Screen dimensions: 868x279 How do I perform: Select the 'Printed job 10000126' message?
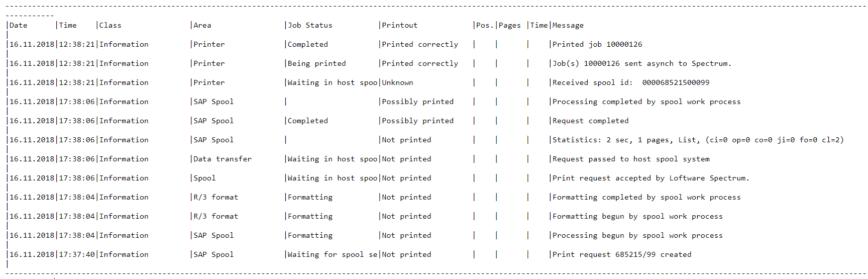[597, 44]
